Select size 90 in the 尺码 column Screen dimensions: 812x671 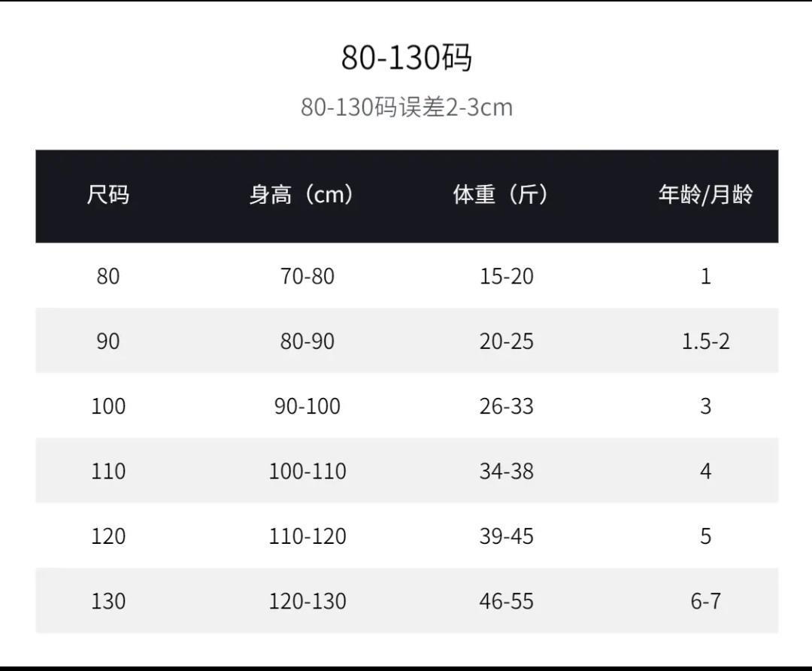point(108,342)
